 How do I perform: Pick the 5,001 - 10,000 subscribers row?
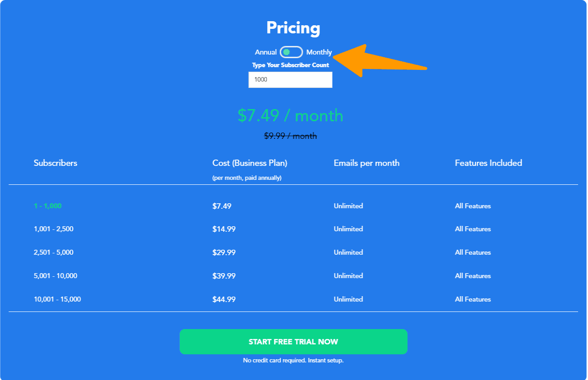[55, 276]
